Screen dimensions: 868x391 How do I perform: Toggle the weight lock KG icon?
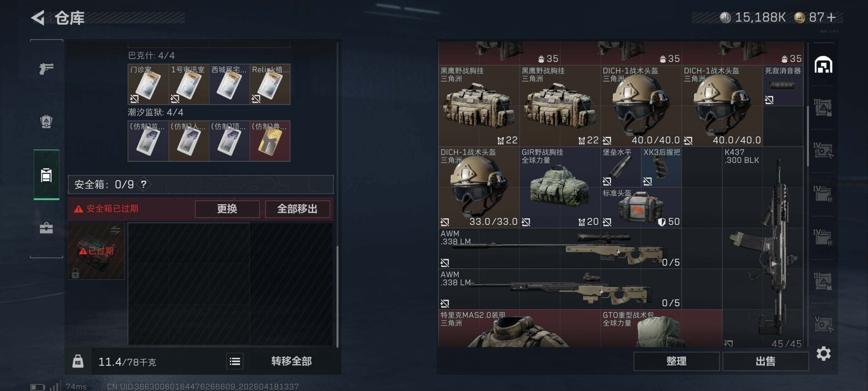click(78, 361)
